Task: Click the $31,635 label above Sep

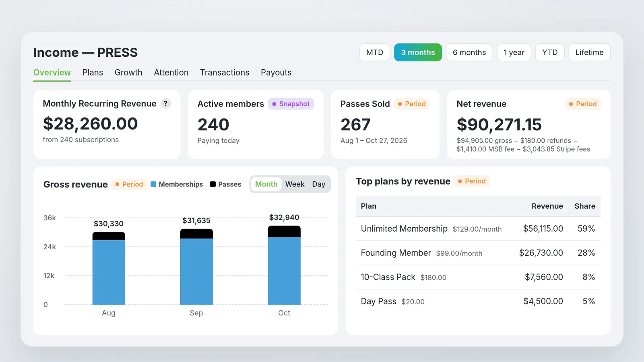Action: point(196,220)
